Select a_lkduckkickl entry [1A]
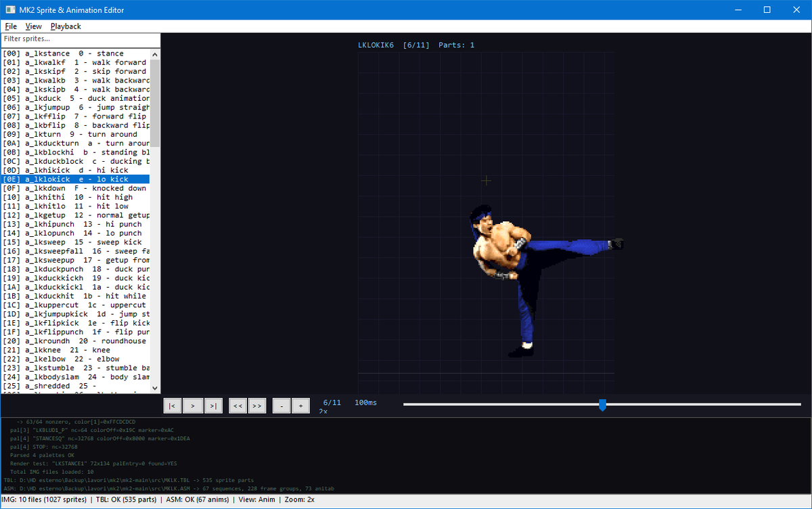Screen dimensions: 812x509 [76, 287]
